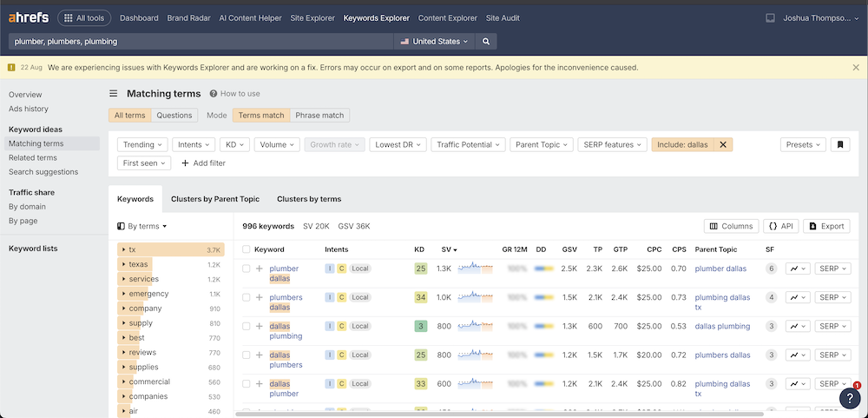Check the dallas plumber row checkbox
The width and height of the screenshot is (868, 418).
247,383
